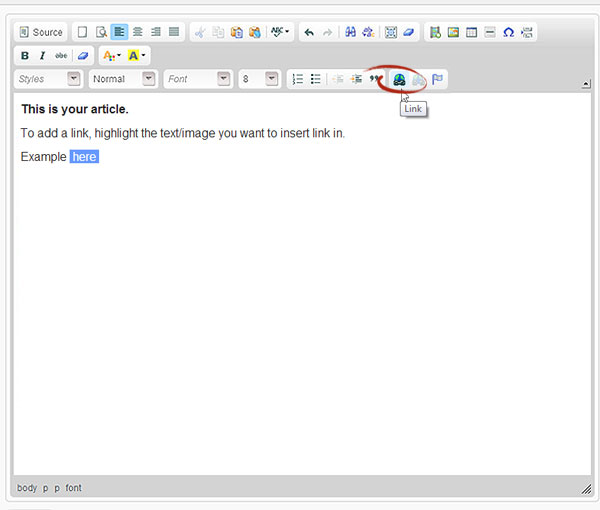Open the Background Color picker
This screenshot has height=510, width=600.
coord(137,56)
